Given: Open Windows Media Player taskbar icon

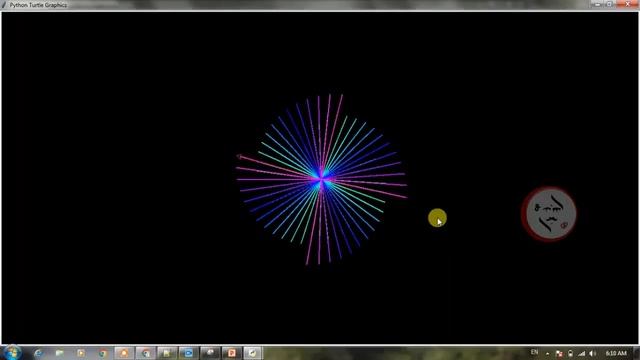Looking at the screenshot, I should point(81,353).
